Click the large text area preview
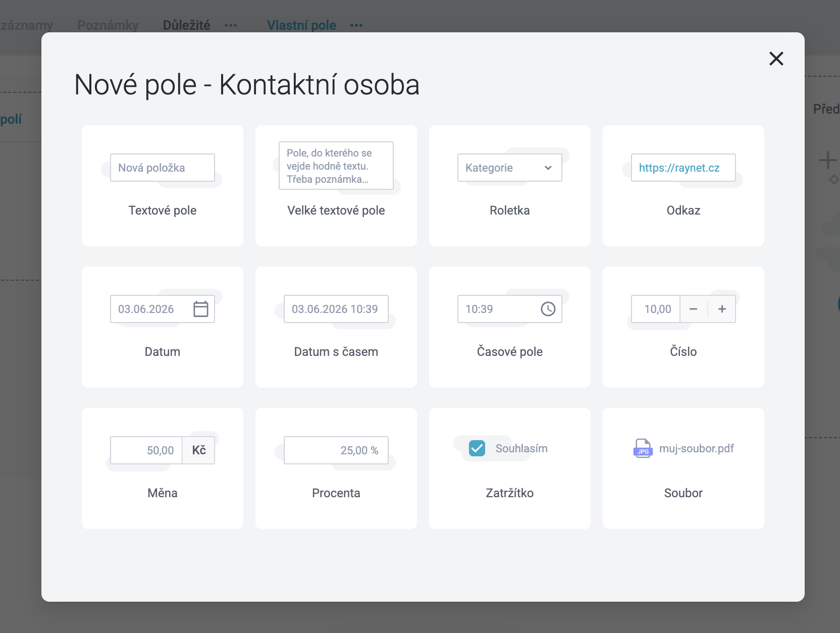 coord(336,166)
